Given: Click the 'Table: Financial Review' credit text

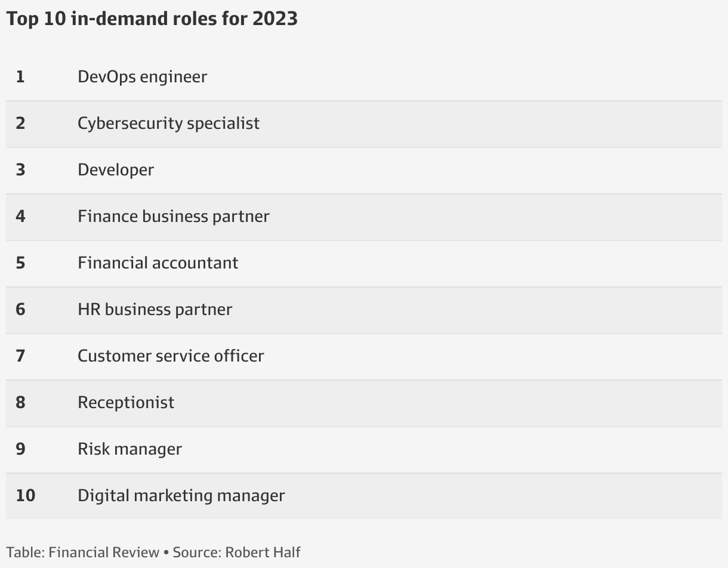Looking at the screenshot, I should click(83, 552).
